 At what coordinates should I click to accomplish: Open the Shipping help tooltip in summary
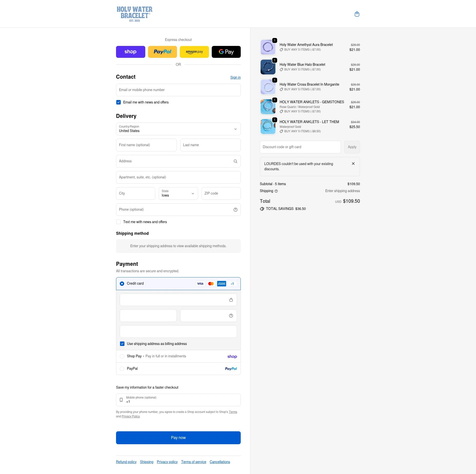pyautogui.click(x=276, y=191)
